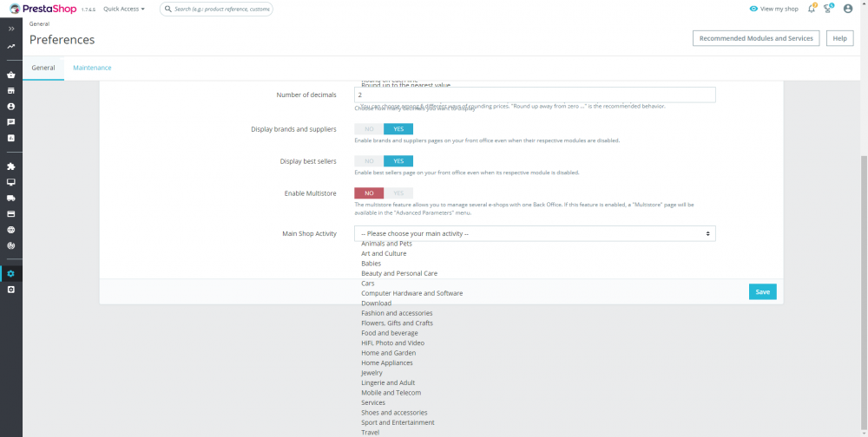868x437 pixels.
Task: Click the eye icon beside View my shop
Action: pos(753,9)
